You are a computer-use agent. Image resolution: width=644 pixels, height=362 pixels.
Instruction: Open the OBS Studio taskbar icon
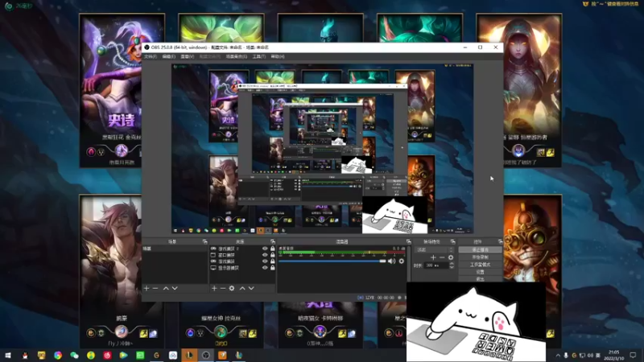coord(206,355)
